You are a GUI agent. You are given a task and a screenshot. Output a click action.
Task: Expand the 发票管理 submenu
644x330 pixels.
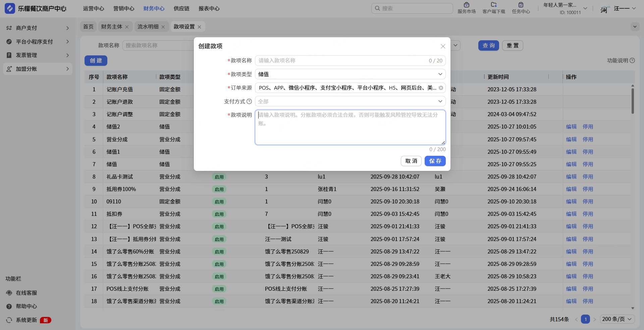pos(67,55)
